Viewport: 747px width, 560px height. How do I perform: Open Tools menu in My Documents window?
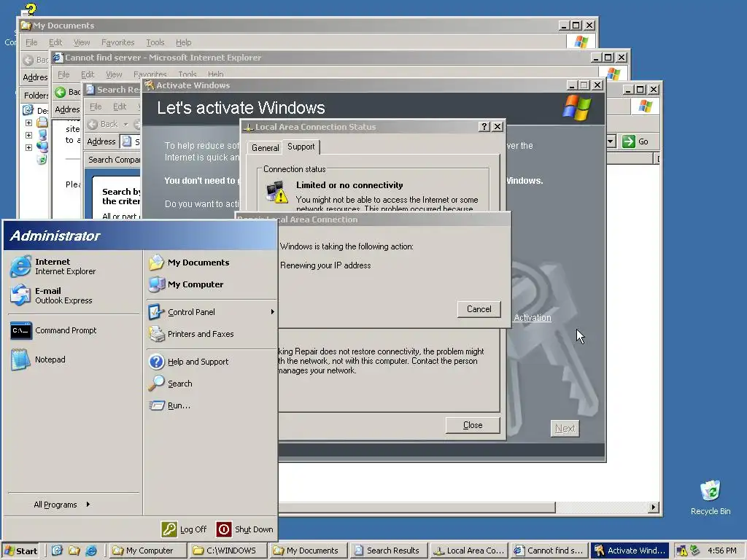pos(155,42)
